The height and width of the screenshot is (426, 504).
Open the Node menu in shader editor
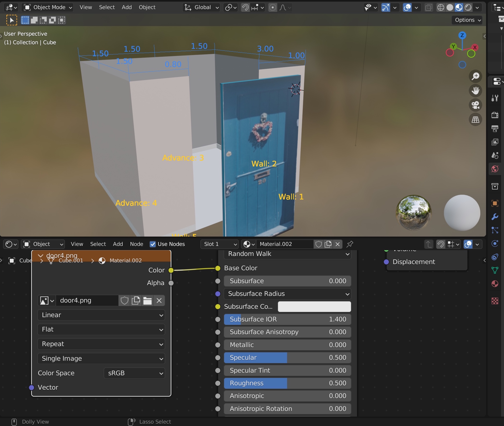tap(136, 244)
